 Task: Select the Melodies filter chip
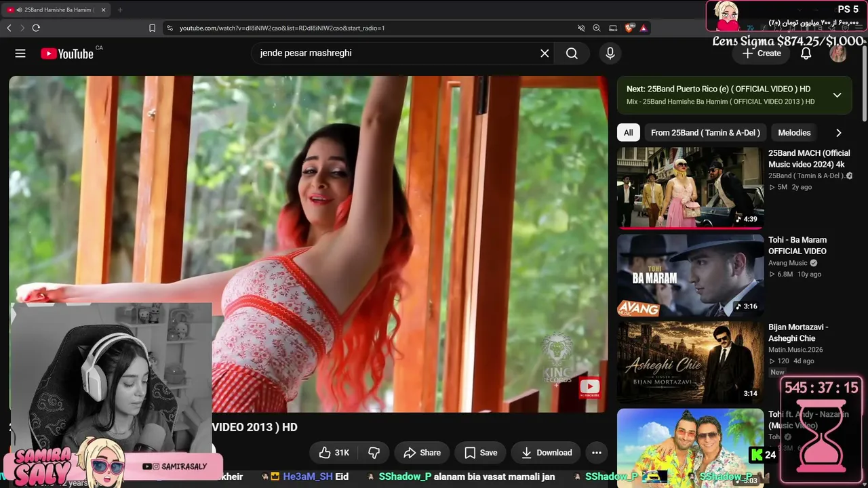[x=794, y=133]
